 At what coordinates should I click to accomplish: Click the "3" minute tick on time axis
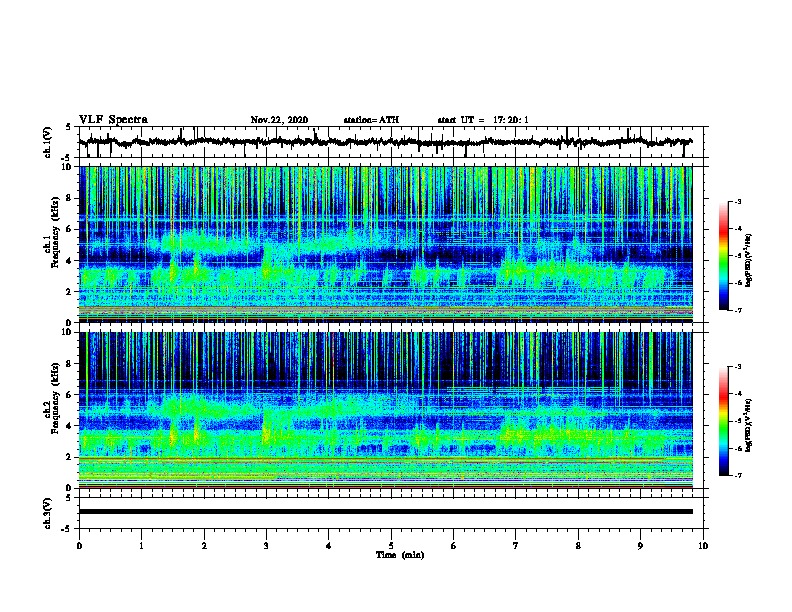[266, 545]
